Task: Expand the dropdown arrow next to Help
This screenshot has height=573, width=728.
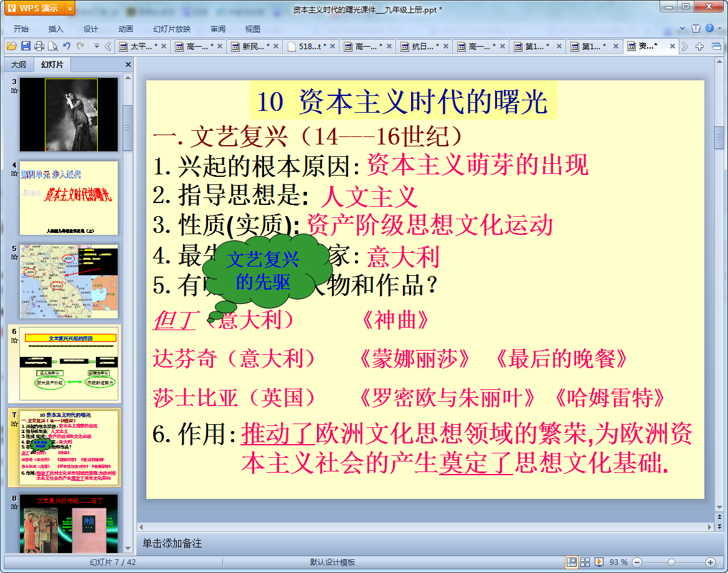Action: [719, 28]
